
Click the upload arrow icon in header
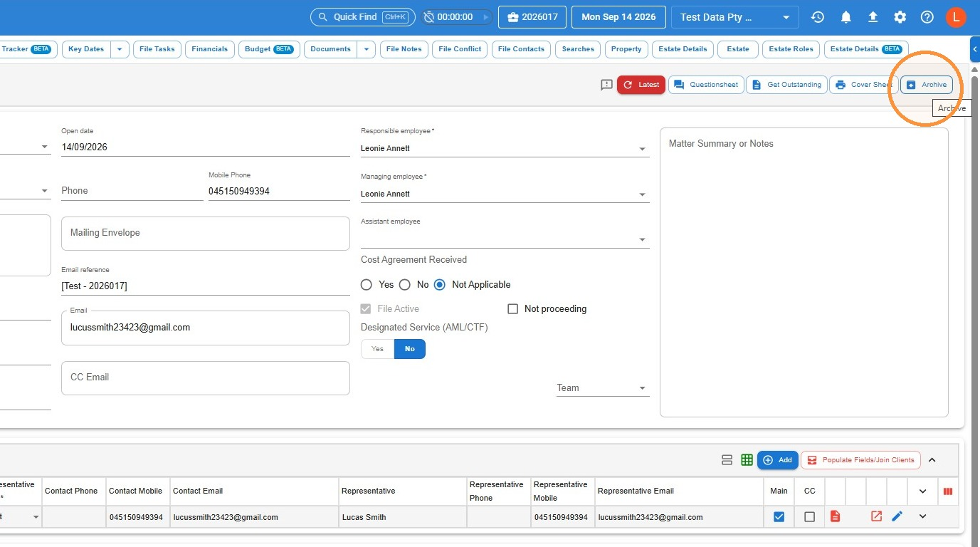click(873, 17)
